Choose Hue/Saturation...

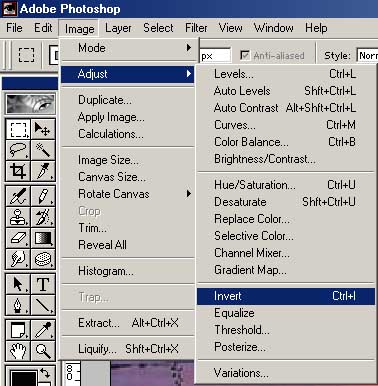click(286, 185)
